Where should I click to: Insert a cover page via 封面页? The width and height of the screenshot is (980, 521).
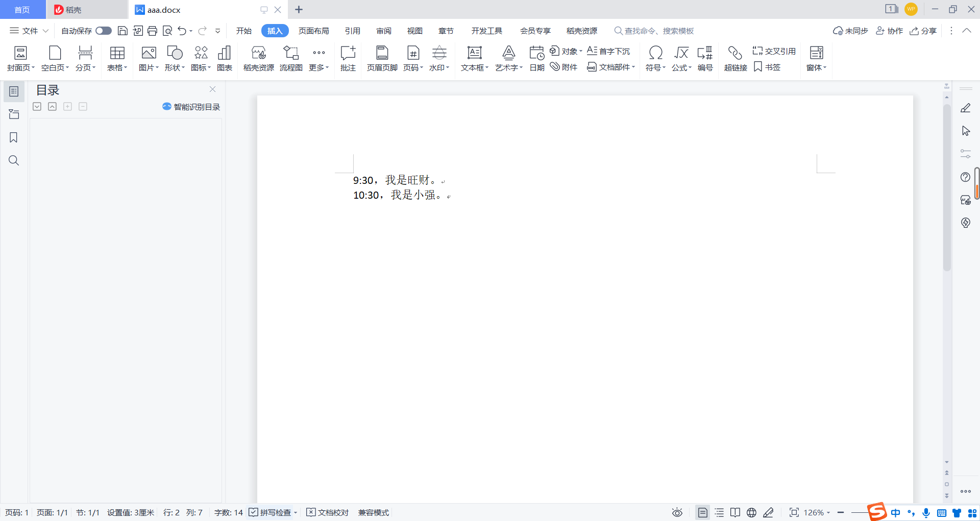(x=20, y=58)
